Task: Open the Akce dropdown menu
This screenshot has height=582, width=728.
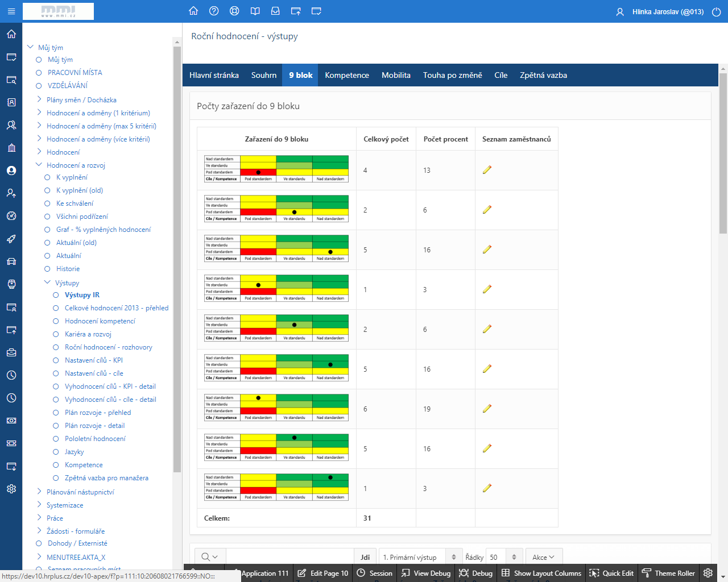Action: (x=543, y=557)
